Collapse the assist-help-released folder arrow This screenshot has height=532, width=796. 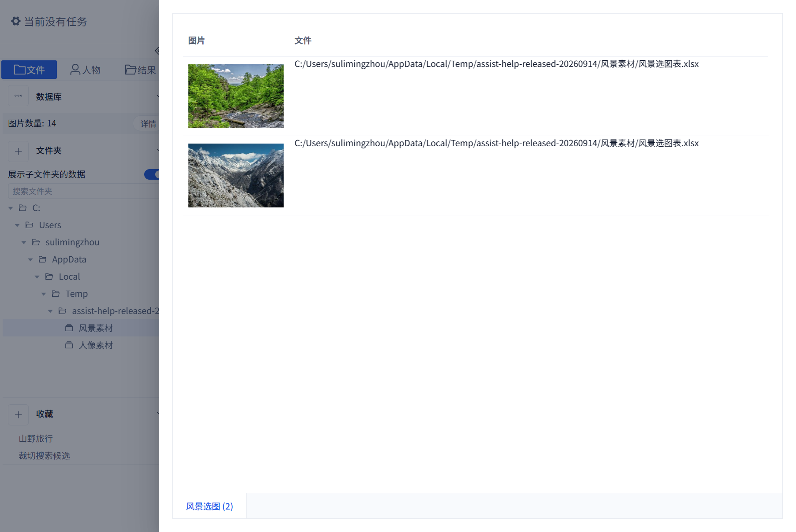50,311
